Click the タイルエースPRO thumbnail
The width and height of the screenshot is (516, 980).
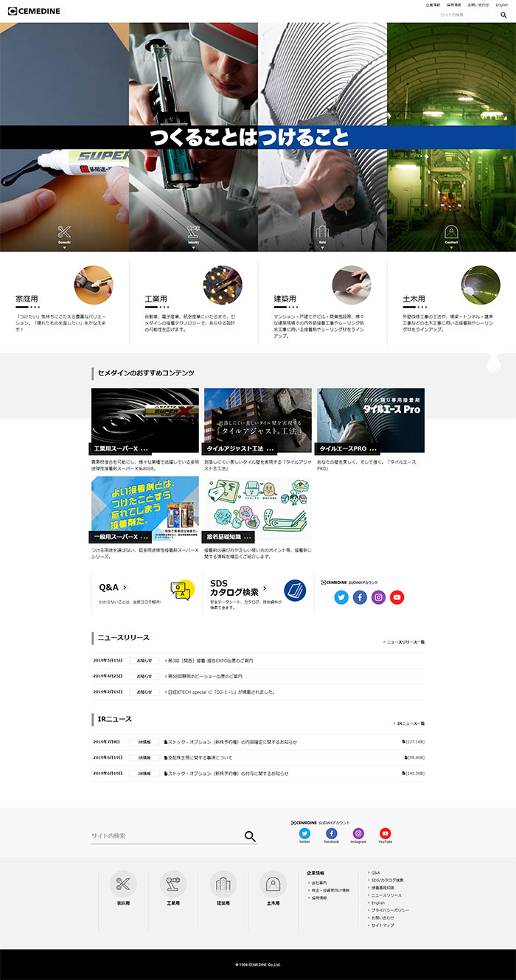371,420
